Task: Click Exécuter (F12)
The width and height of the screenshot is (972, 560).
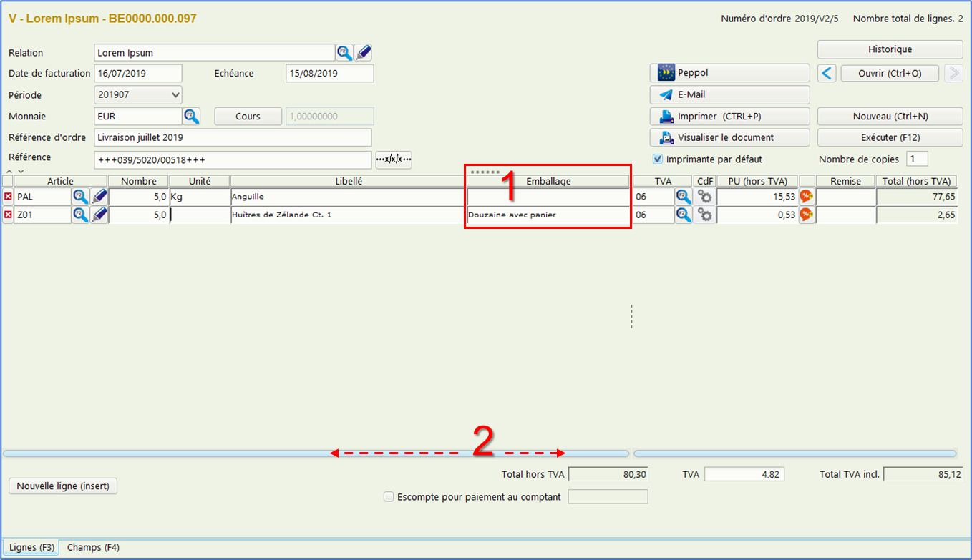Action: point(890,137)
